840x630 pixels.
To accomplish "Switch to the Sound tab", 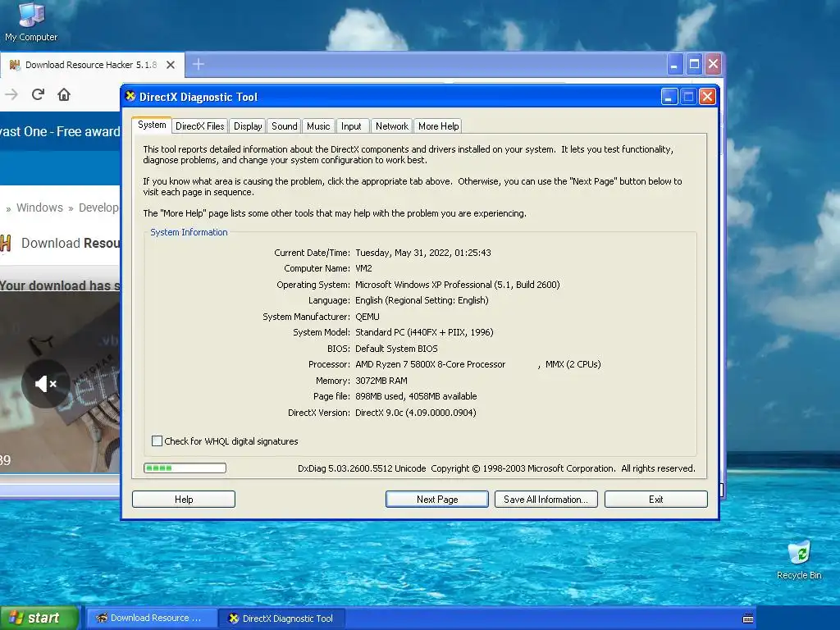I will tap(284, 126).
